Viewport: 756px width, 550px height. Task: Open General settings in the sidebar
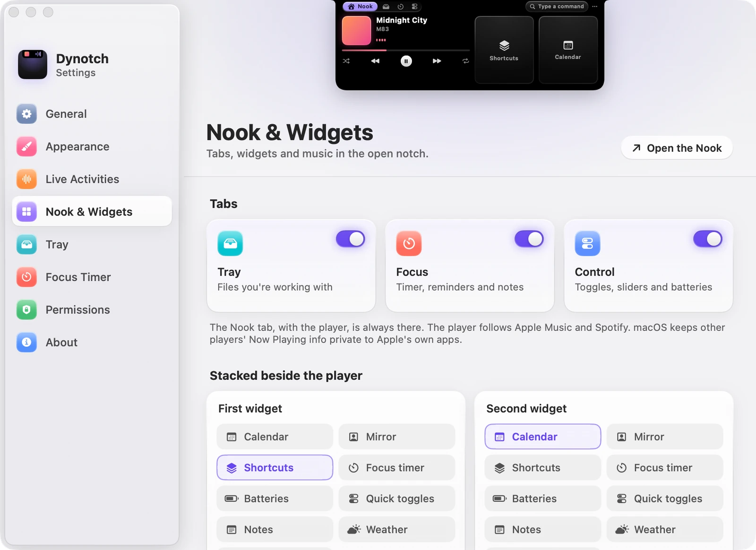point(92,114)
